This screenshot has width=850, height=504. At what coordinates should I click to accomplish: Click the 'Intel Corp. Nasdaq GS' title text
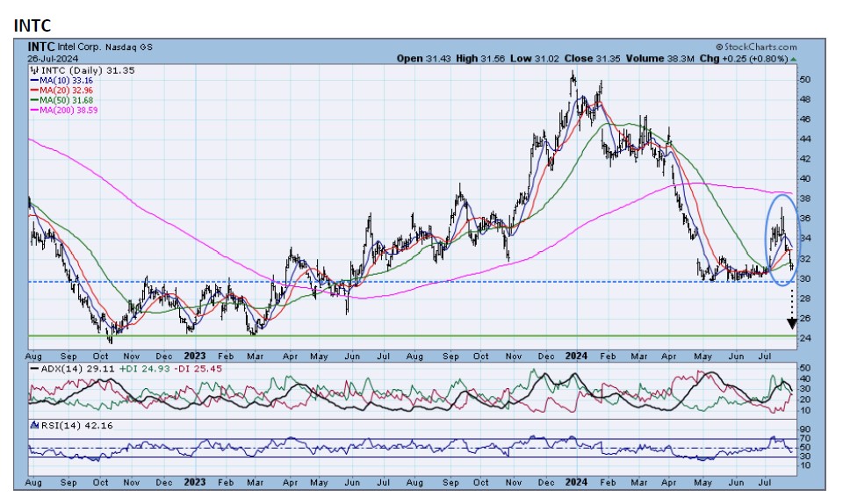(105, 47)
